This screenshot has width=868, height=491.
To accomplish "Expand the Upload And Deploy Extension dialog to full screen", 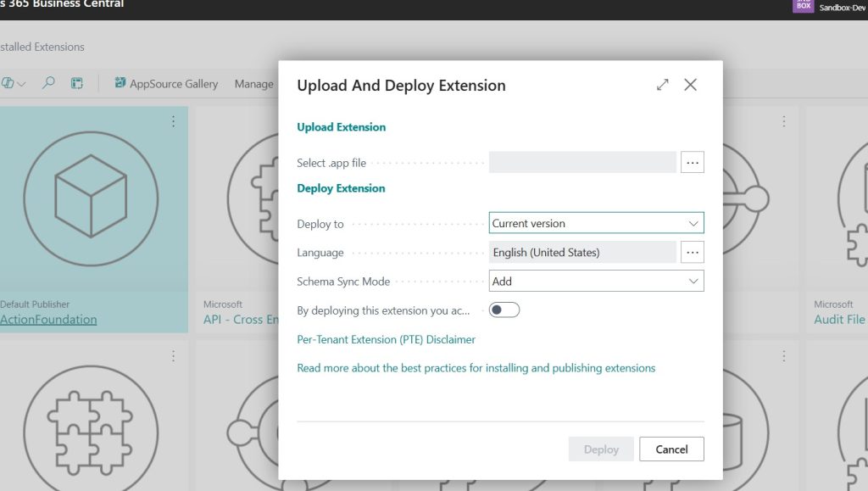I will [663, 85].
